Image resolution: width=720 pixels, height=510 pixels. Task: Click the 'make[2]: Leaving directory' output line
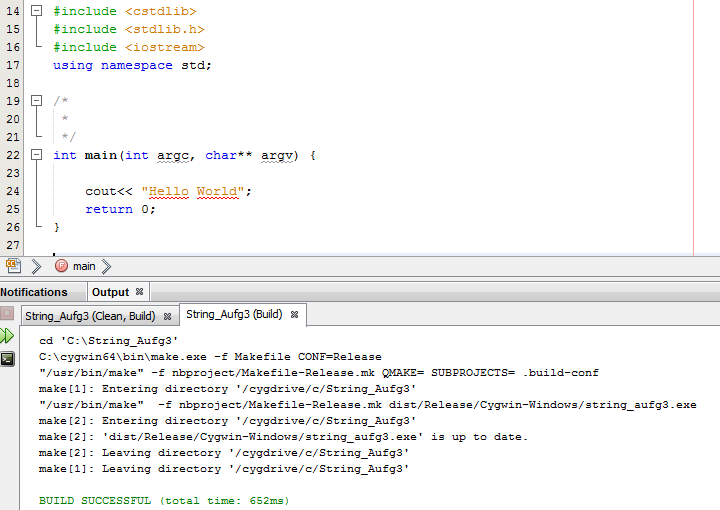pos(224,453)
